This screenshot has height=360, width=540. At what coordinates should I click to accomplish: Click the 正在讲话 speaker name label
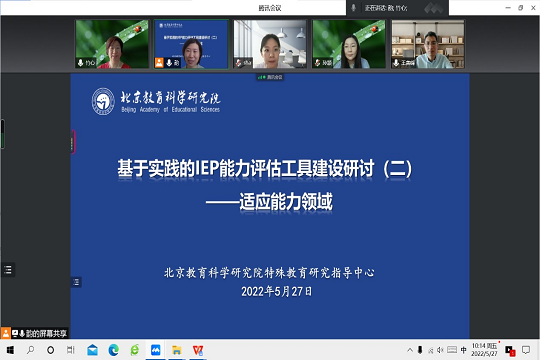(x=386, y=8)
